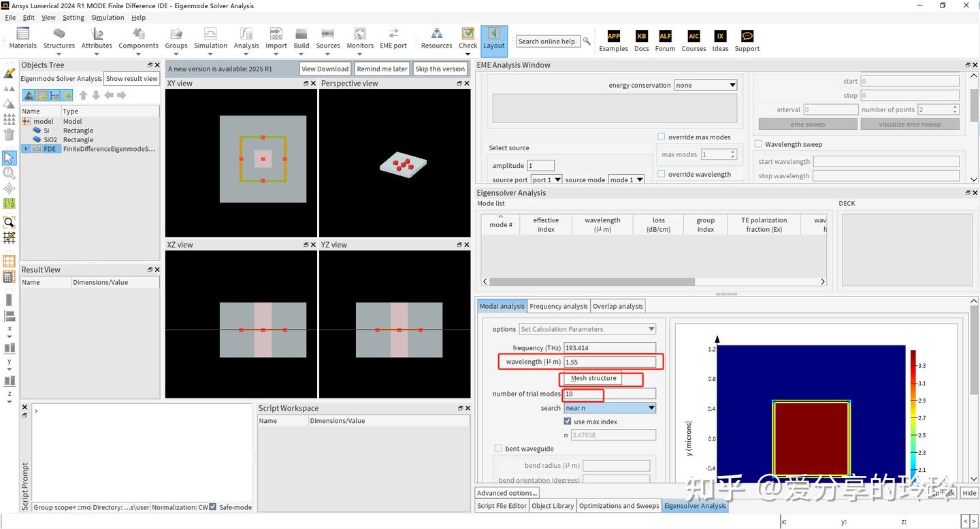Click the online help search magnifier
This screenshot has height=529, width=980.
pyautogui.click(x=587, y=41)
